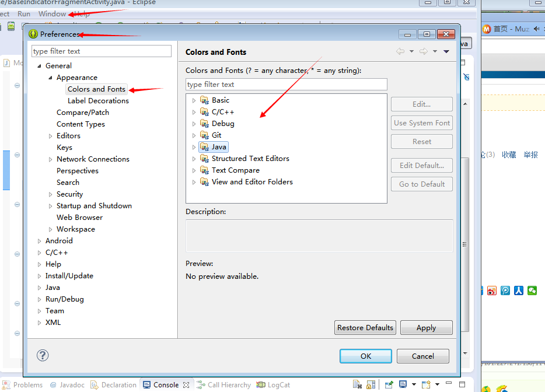Confirm the dialog with OK
545x392 pixels.
click(366, 356)
